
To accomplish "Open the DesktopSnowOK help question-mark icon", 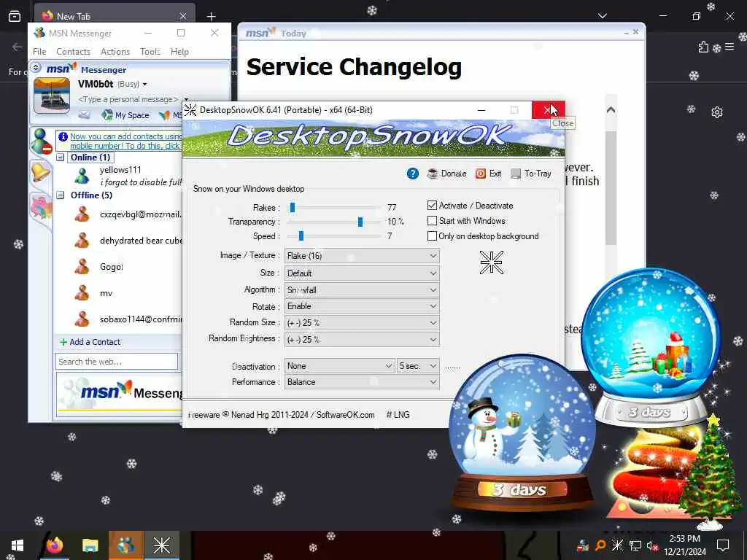I will pyautogui.click(x=413, y=174).
